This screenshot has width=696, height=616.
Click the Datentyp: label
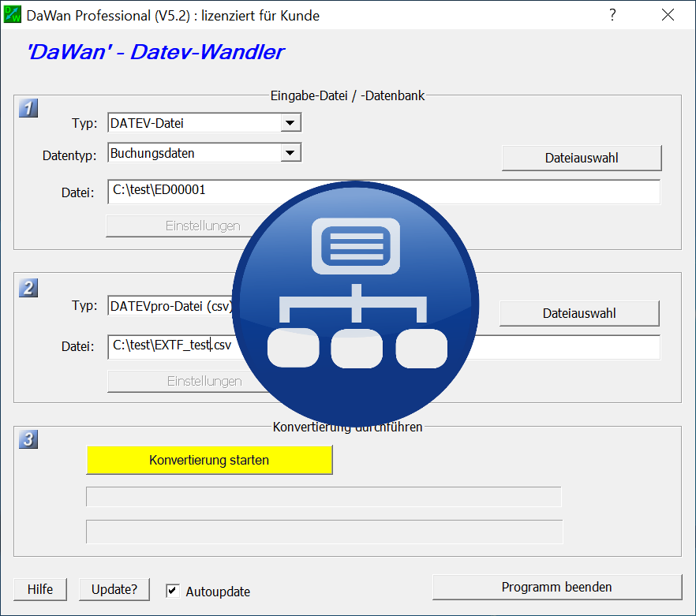69,156
